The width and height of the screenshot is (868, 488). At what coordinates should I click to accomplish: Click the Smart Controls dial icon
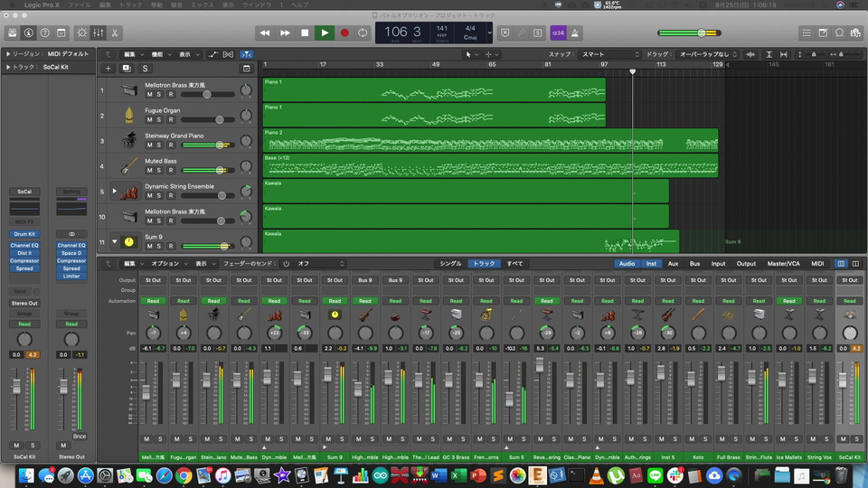point(82,33)
